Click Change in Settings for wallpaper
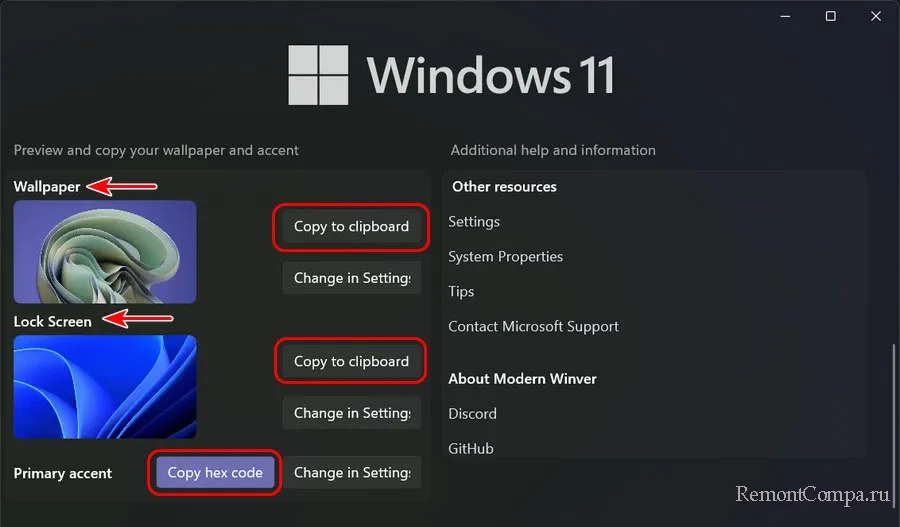The image size is (900, 527). (351, 278)
